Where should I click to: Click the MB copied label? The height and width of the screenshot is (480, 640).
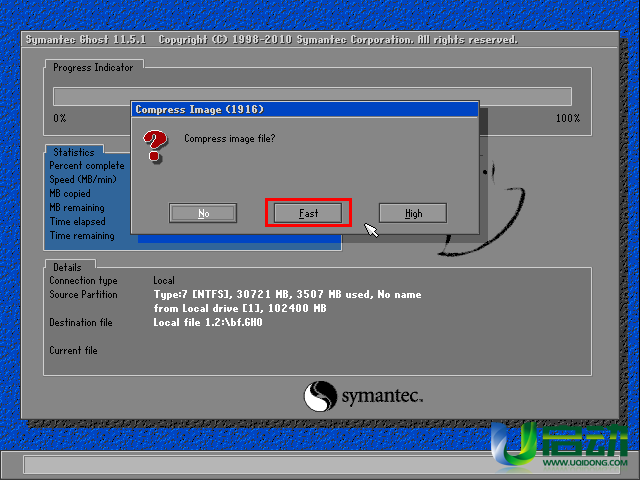pos(70,193)
